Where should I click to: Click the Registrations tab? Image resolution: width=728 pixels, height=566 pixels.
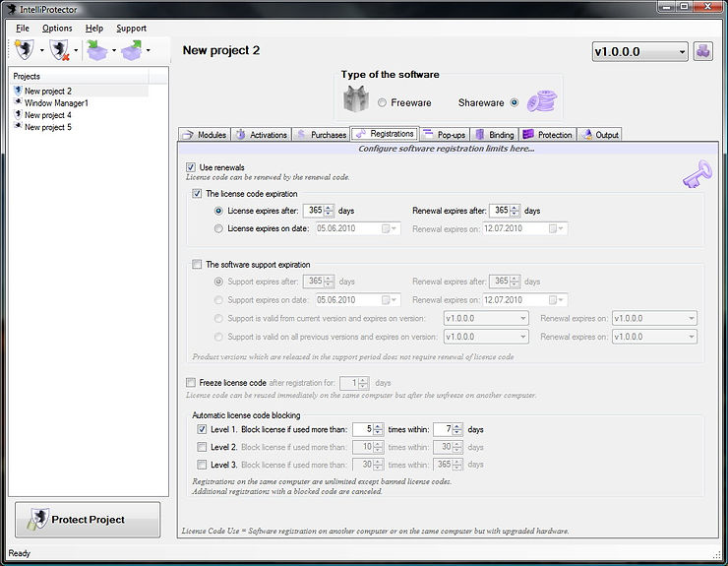(x=385, y=134)
